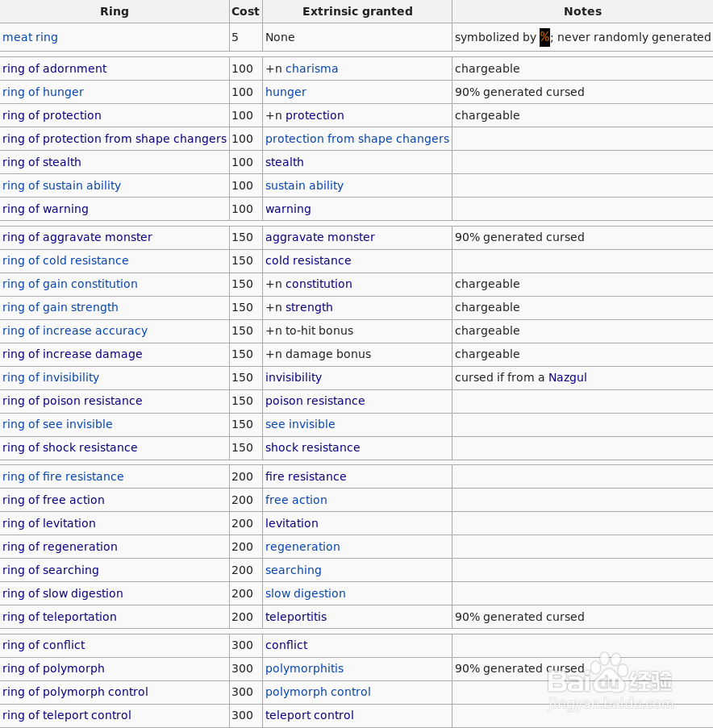Open the ring of sustain ability link
The image size is (713, 728).
pyautogui.click(x=61, y=185)
